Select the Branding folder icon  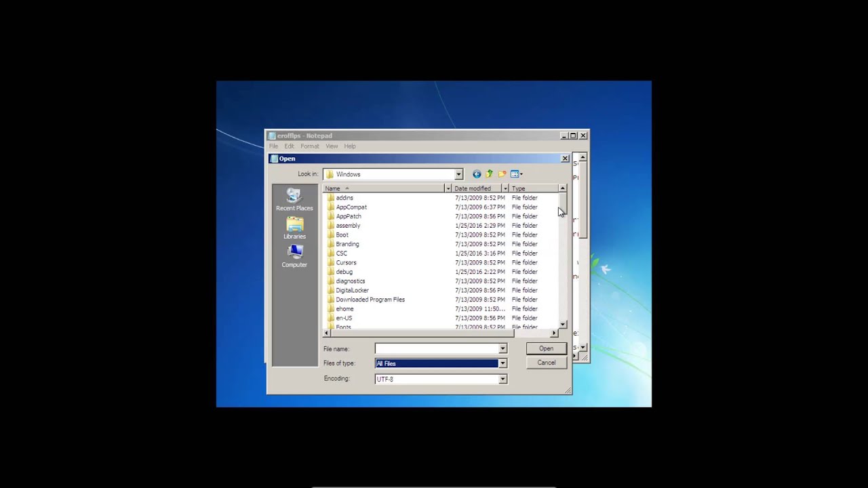coord(331,244)
